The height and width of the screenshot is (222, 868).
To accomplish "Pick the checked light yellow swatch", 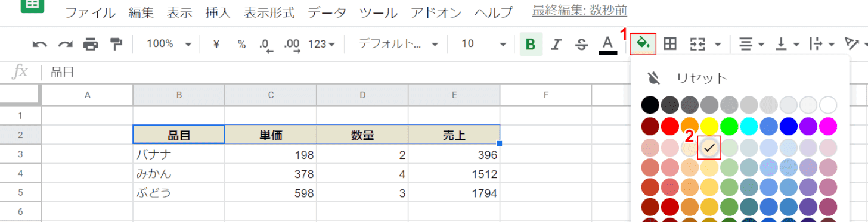I will (x=709, y=147).
